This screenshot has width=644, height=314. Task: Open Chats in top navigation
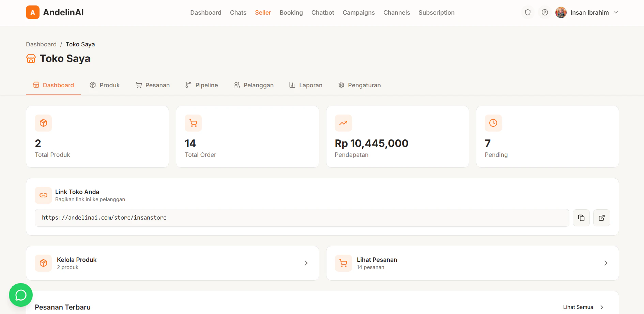click(x=238, y=13)
